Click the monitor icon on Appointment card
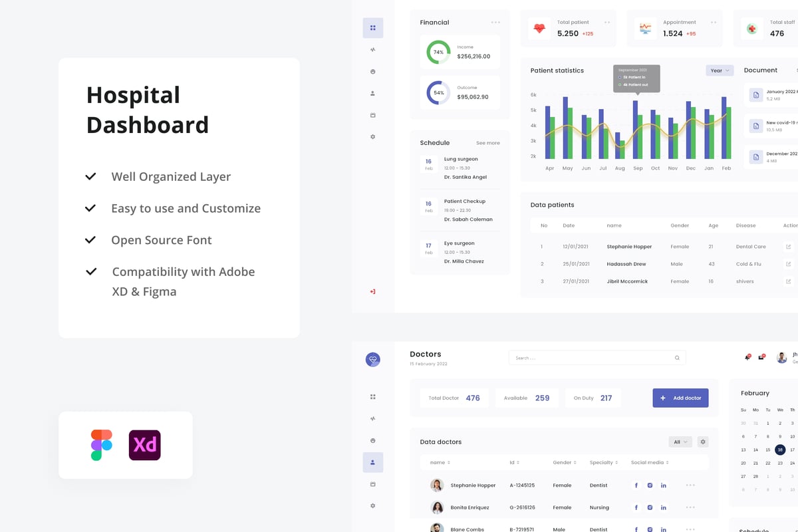798x532 pixels. (645, 28)
